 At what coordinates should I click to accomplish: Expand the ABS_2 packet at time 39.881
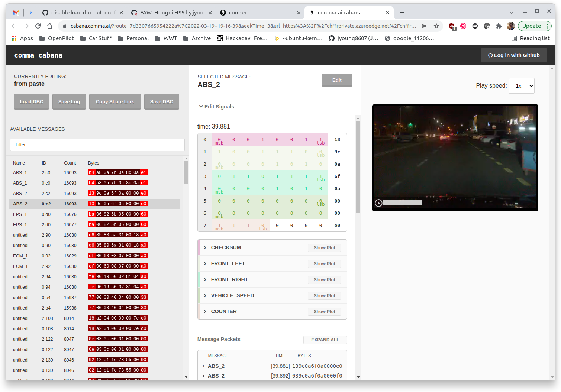tap(203, 366)
